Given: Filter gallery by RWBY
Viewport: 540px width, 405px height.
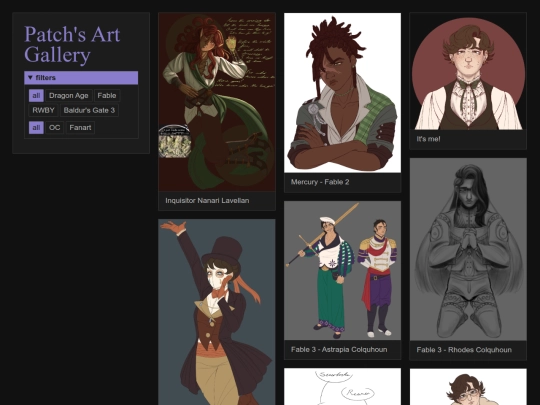Looking at the screenshot, I should click(x=43, y=111).
